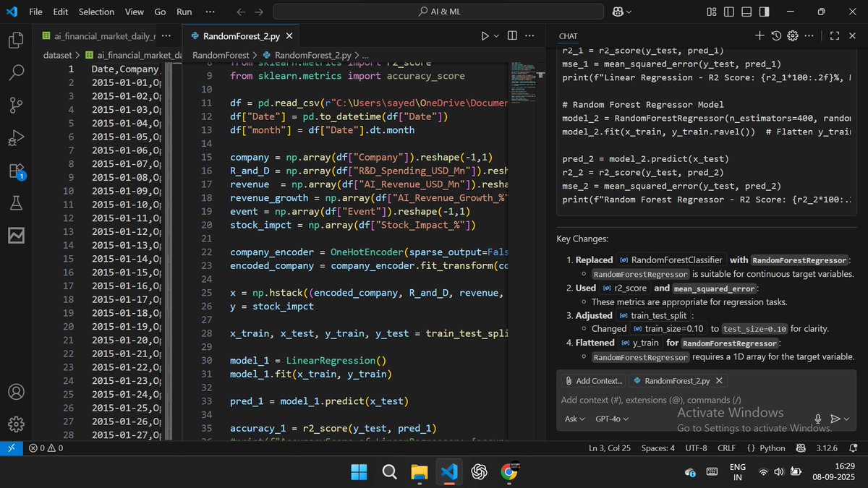This screenshot has height=488, width=868.
Task: Click CRLF end of line setting
Action: click(727, 448)
